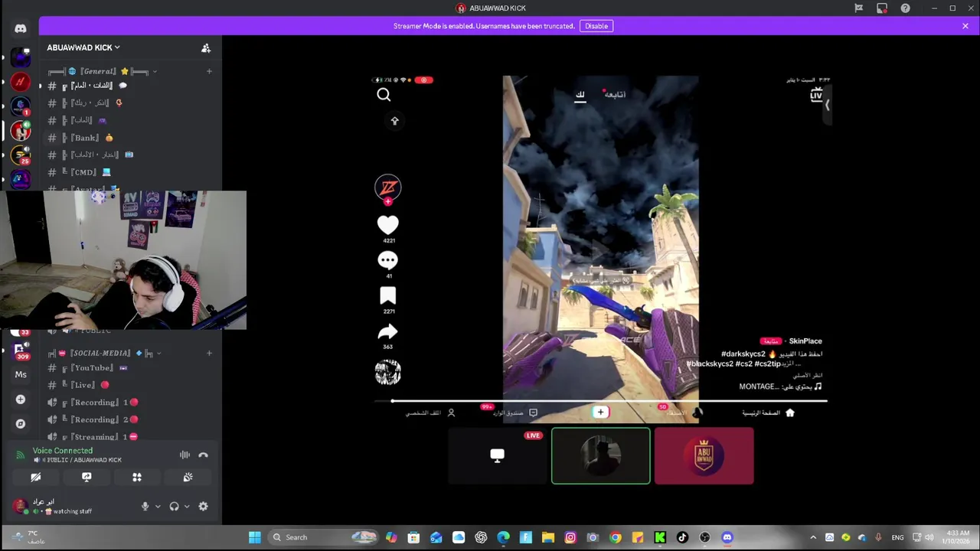The height and width of the screenshot is (551, 980).
Task: Open microphone input options arrow
Action: pyautogui.click(x=157, y=506)
